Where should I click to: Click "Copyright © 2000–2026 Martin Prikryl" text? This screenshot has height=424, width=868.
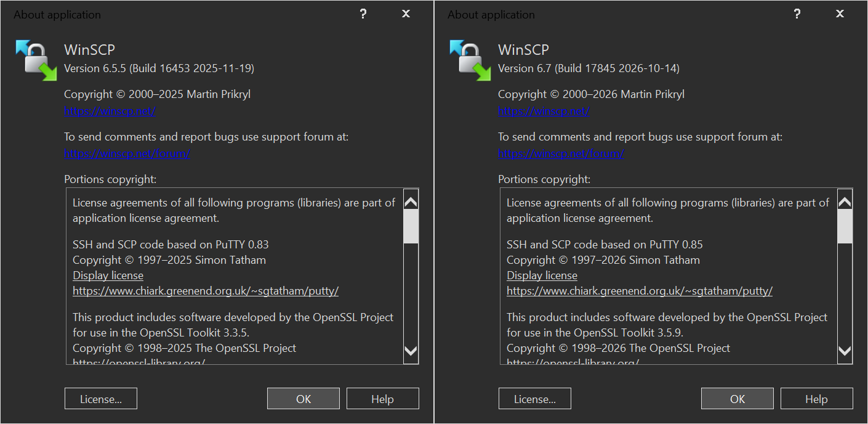click(x=592, y=94)
